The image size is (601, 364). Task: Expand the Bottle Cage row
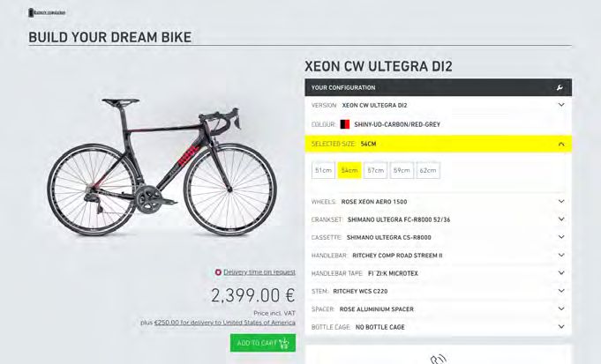[x=438, y=327]
